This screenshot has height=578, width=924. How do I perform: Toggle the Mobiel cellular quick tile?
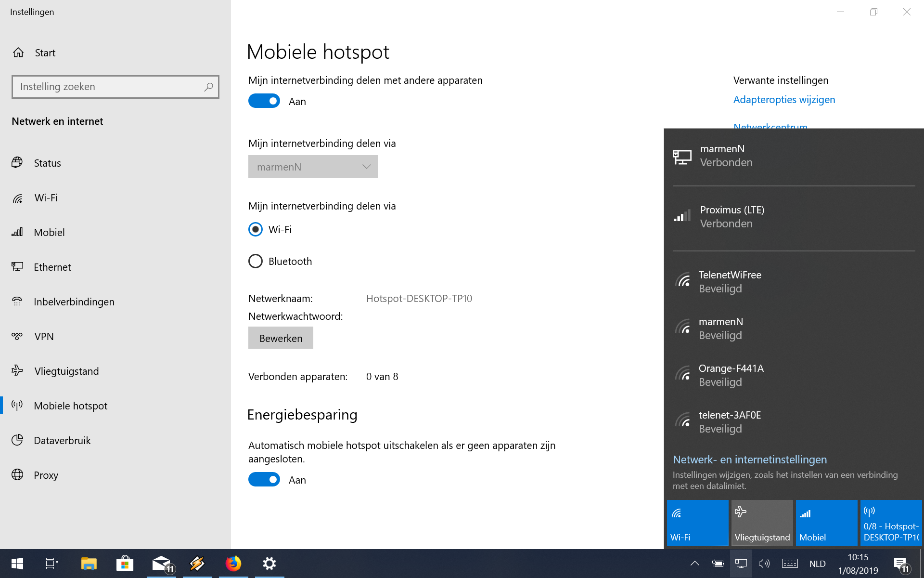pyautogui.click(x=826, y=523)
